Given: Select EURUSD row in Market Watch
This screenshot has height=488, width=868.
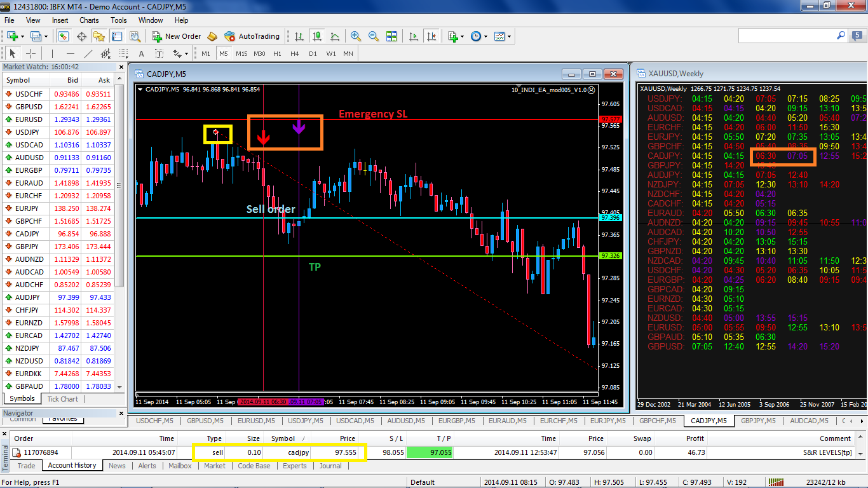Looking at the screenshot, I should click(x=29, y=119).
